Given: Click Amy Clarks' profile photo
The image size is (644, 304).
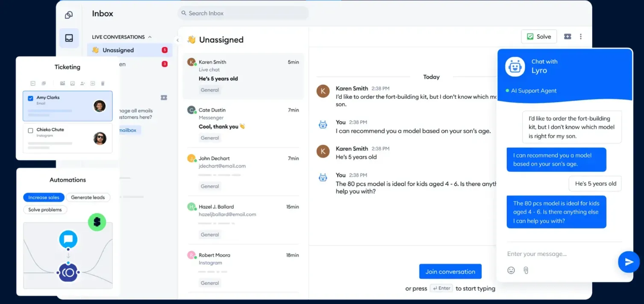Looking at the screenshot, I should point(100,106).
